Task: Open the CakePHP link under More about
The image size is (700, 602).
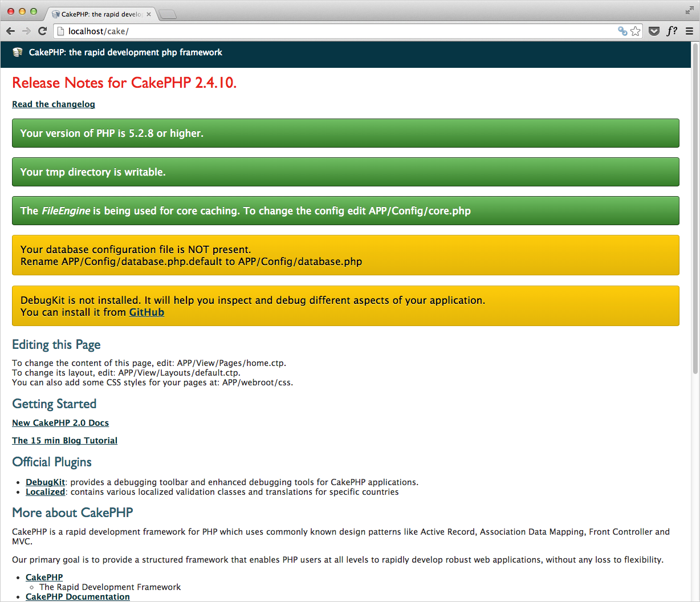Action: 44,577
